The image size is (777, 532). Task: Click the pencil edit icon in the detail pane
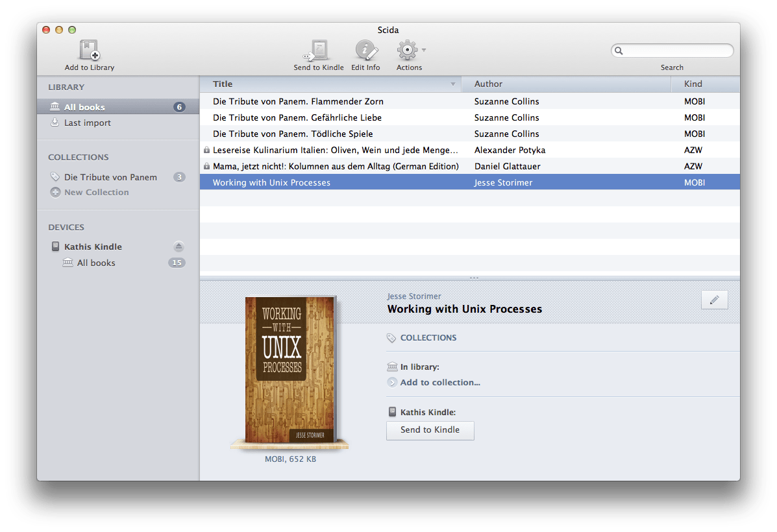point(714,300)
